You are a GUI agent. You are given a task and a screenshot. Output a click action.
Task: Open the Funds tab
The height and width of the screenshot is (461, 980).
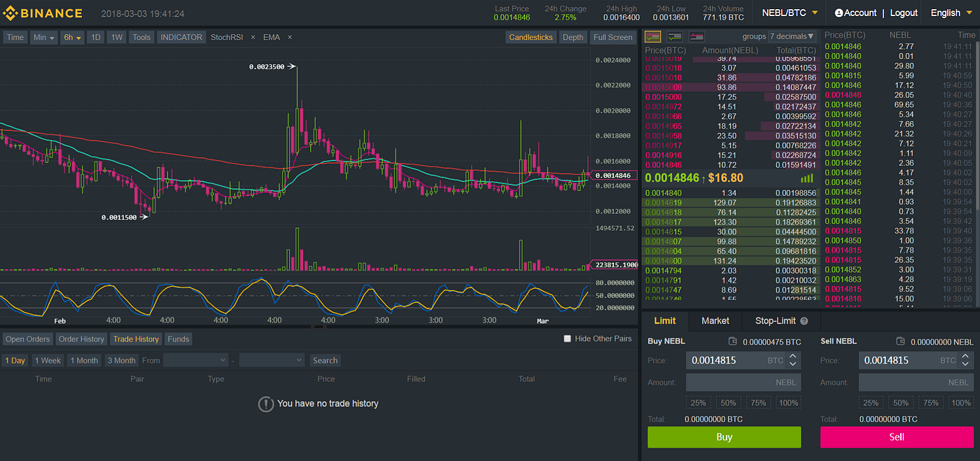click(x=178, y=339)
